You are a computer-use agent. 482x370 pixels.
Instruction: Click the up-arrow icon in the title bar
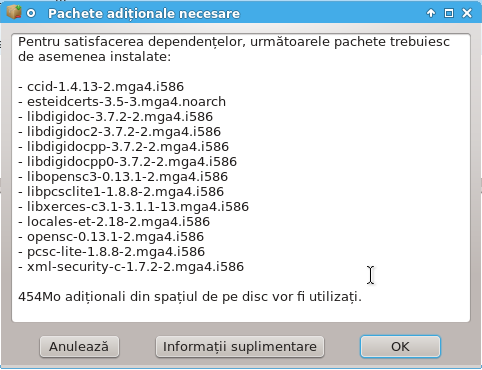431,13
